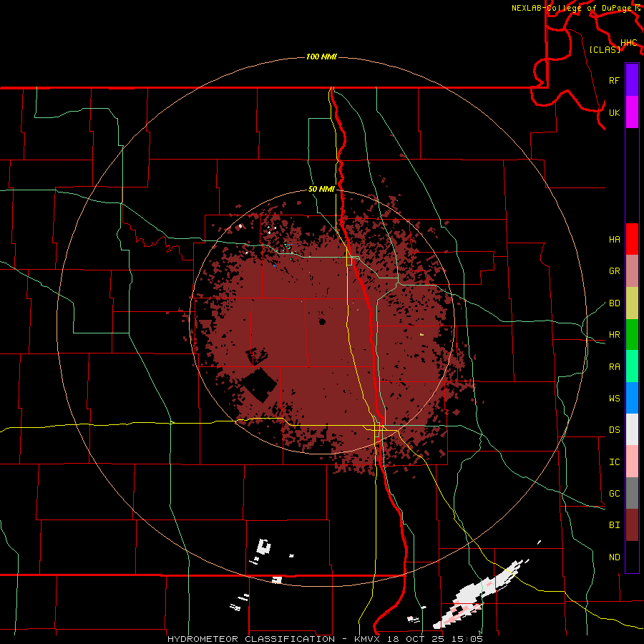Click the IC light pink legend swatch
This screenshot has width=644, height=644.
point(632,462)
